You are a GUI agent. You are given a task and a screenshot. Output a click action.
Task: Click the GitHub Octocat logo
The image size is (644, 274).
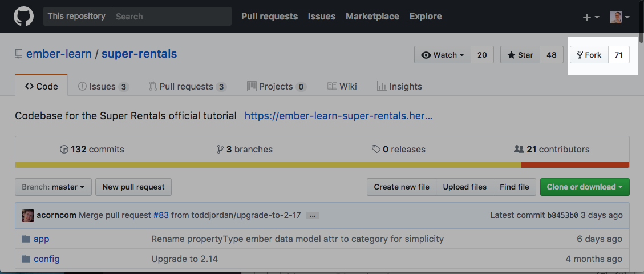pyautogui.click(x=23, y=17)
